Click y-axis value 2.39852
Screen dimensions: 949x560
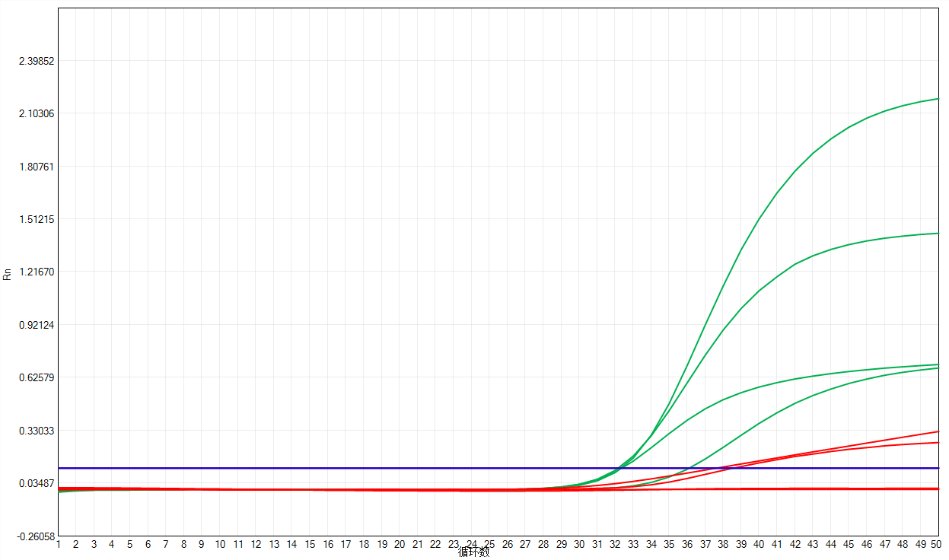36,61
